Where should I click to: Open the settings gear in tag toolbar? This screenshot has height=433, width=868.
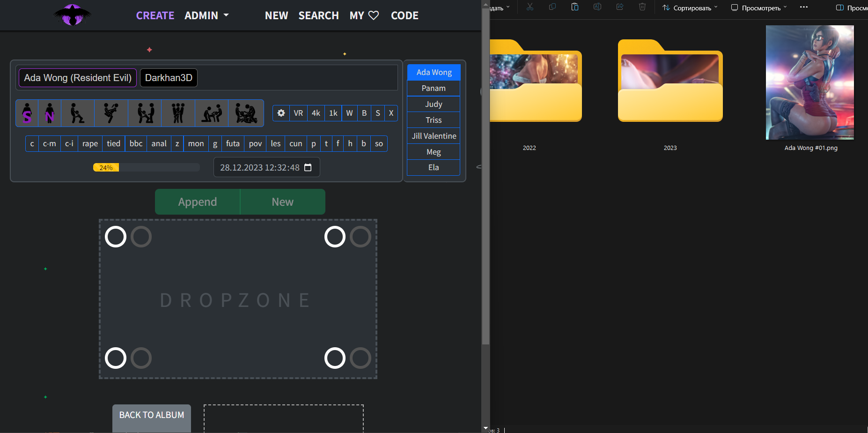pyautogui.click(x=281, y=113)
